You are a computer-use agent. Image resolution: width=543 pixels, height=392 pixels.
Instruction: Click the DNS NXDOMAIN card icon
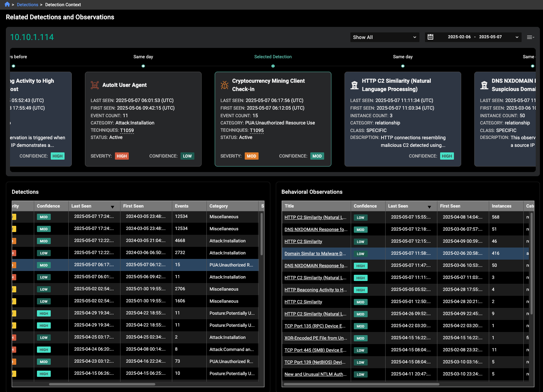tap(484, 85)
